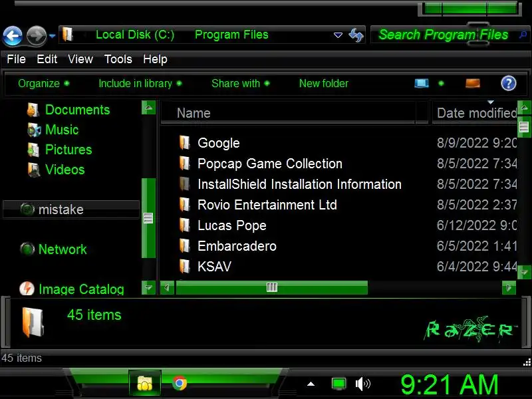This screenshot has width=532, height=399.
Task: Go back with the blue Back arrow
Action: (x=13, y=36)
